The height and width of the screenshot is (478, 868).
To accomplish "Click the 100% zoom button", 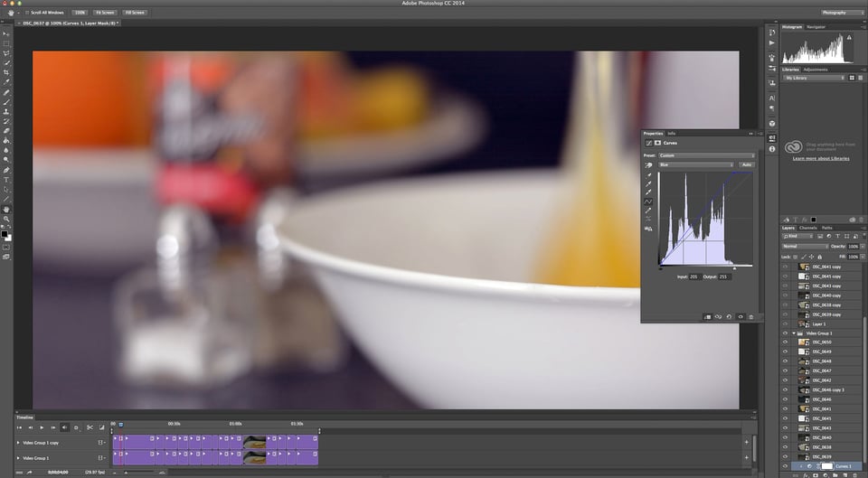I will 80,12.
